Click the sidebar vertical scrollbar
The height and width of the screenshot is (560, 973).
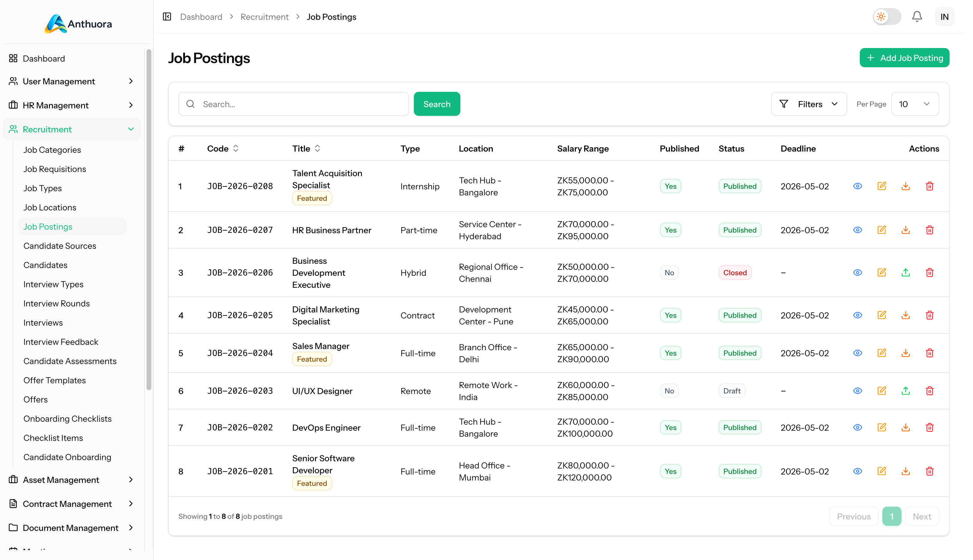(x=149, y=219)
